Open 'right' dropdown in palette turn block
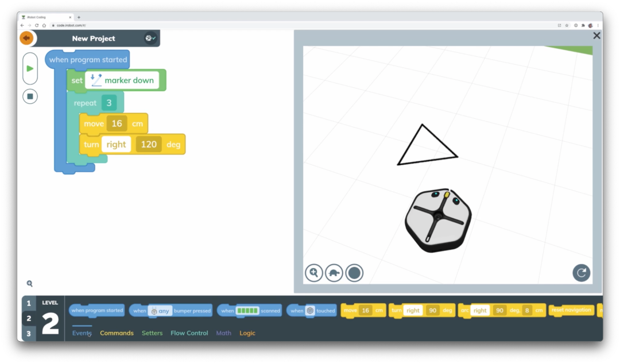The width and height of the screenshot is (620, 364). [413, 311]
